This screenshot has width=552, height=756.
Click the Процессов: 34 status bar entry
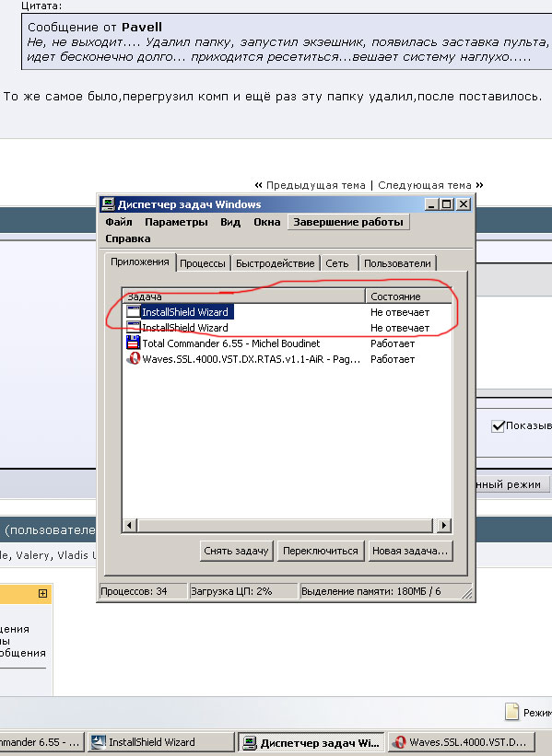[142, 591]
